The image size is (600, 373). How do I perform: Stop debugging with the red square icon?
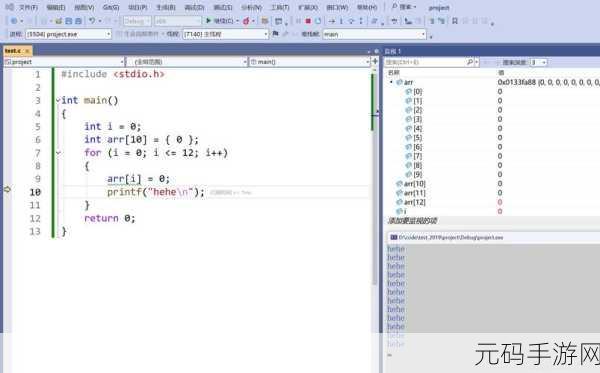point(308,21)
